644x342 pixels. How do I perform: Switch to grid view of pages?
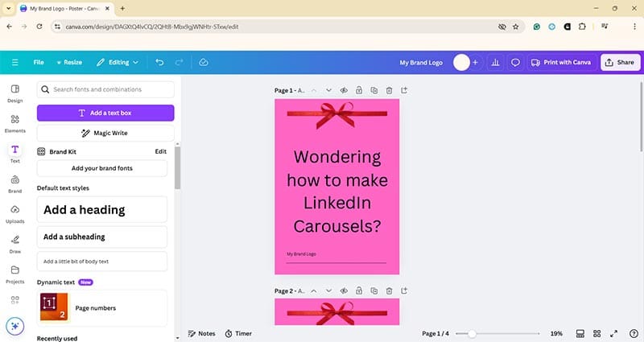[597, 333]
